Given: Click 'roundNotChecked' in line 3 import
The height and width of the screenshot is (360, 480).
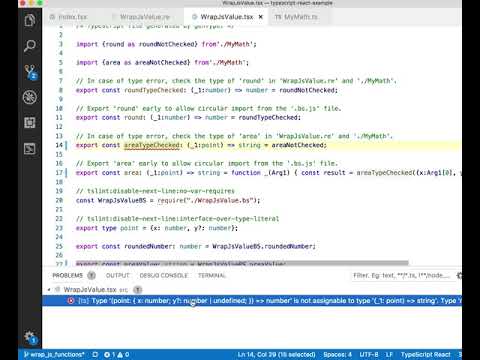Looking at the screenshot, I should [166, 44].
